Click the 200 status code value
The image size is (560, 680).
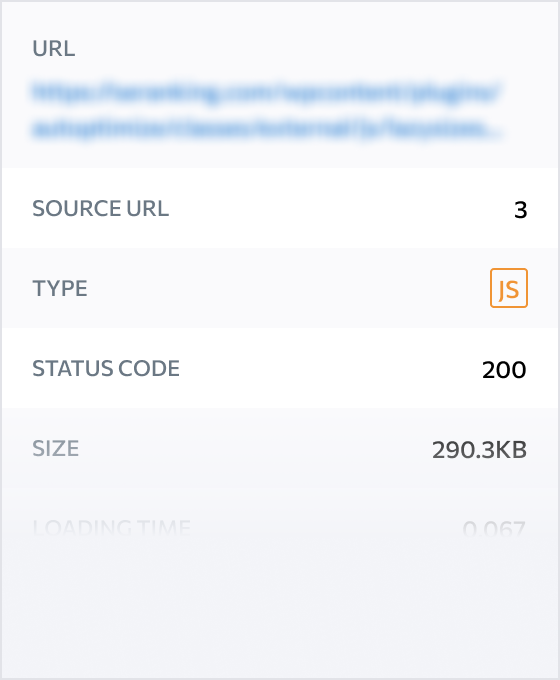pyautogui.click(x=504, y=370)
